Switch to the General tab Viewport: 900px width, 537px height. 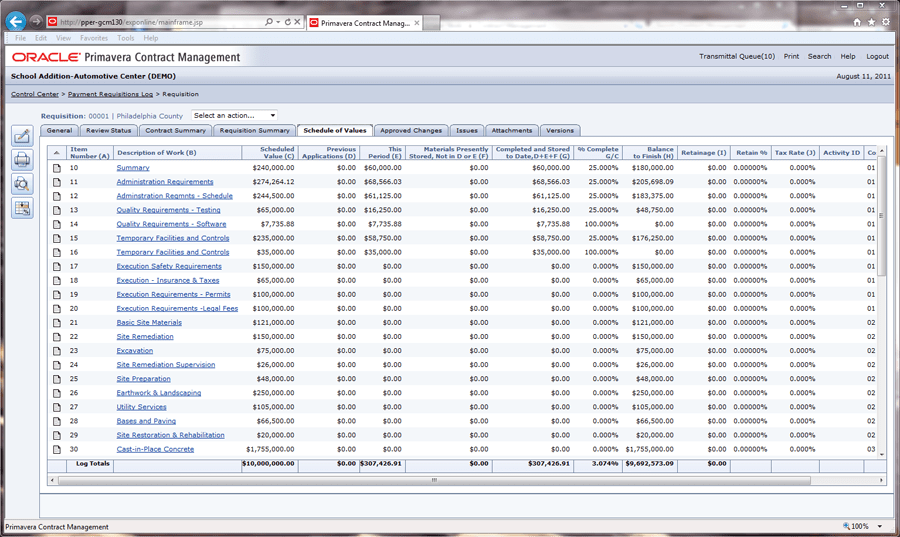[x=59, y=130]
